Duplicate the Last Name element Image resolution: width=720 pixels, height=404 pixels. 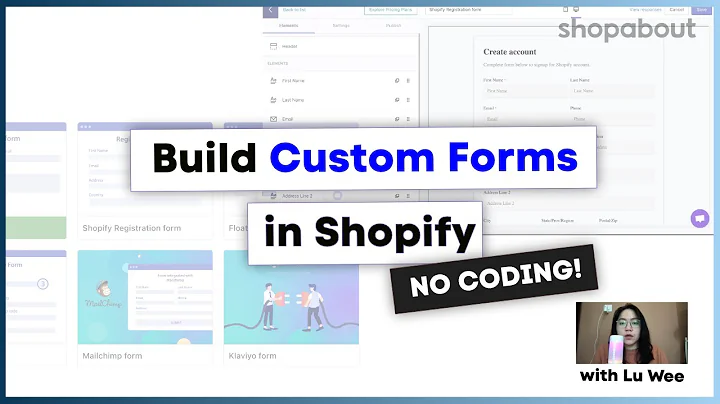397,100
